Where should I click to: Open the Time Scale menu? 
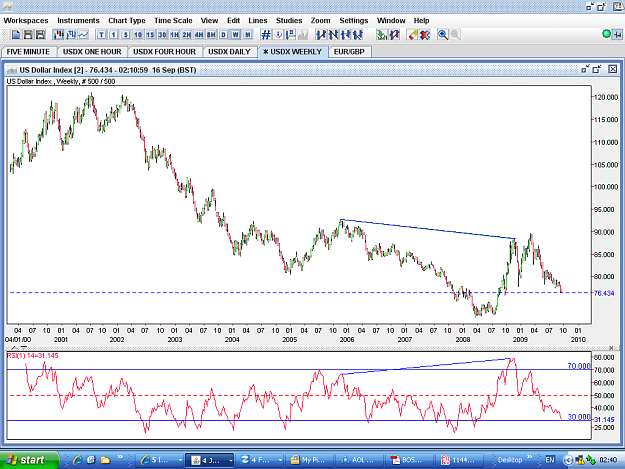(173, 20)
